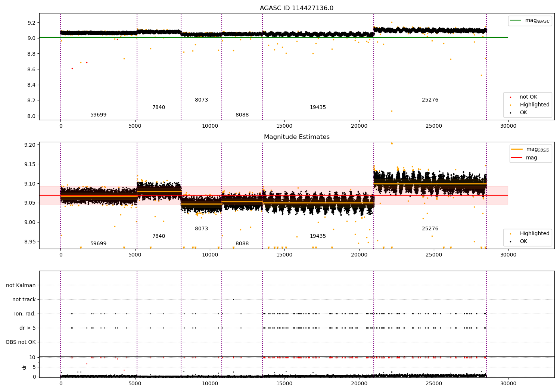Image resolution: width=560 pixels, height=392 pixels.
Task: Click the 'not track' axis label
Action: pyautogui.click(x=24, y=299)
